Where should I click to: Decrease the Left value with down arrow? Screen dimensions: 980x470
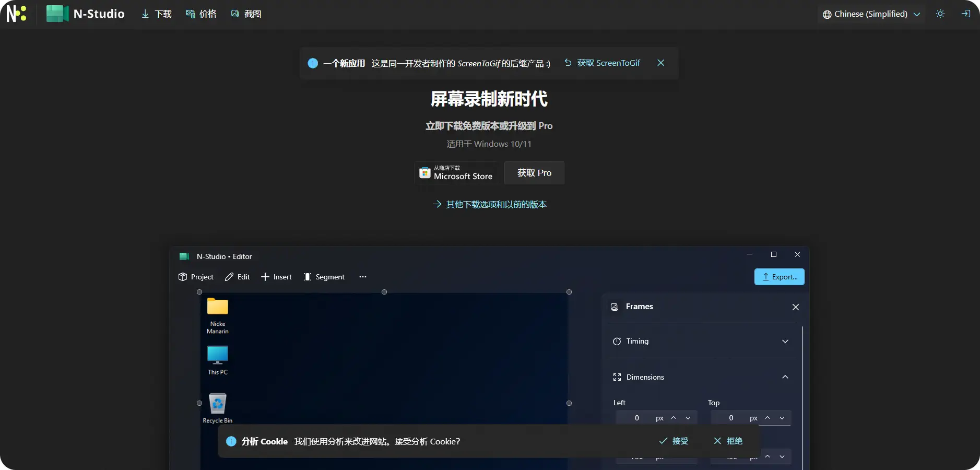688,418
